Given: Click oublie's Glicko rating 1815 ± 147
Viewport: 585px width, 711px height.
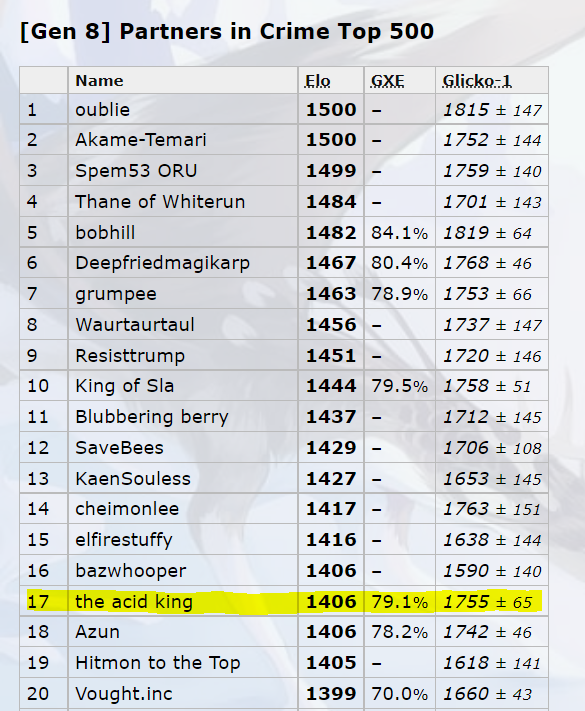Looking at the screenshot, I should 492,110.
